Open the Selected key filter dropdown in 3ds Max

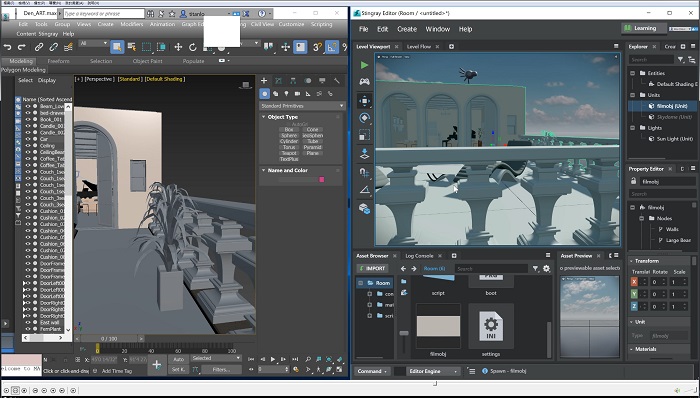(216, 358)
